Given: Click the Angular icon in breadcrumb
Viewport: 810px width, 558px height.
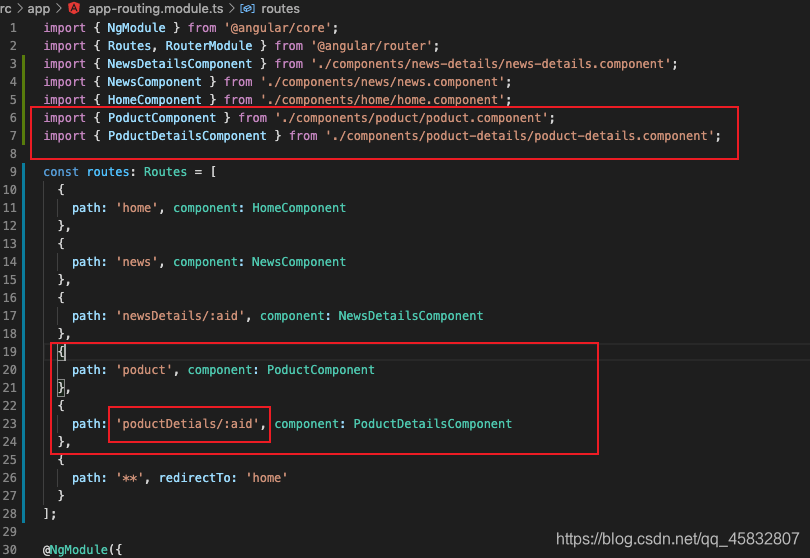Looking at the screenshot, I should [x=74, y=8].
